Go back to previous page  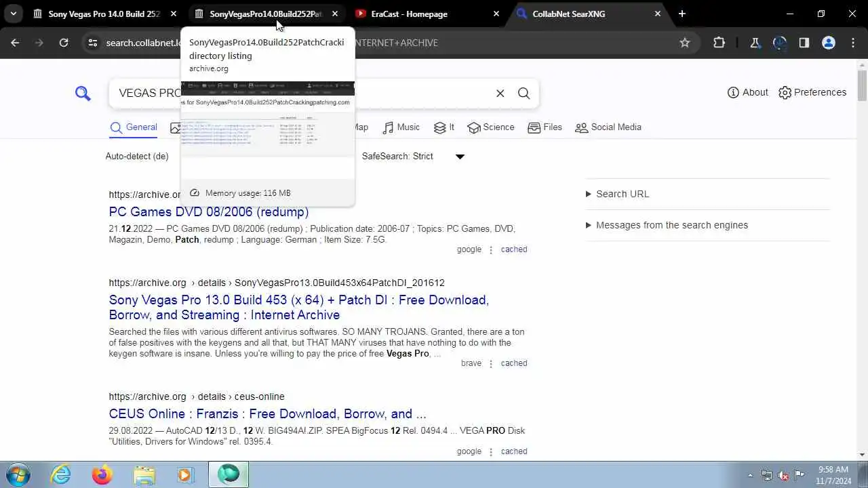[15, 43]
